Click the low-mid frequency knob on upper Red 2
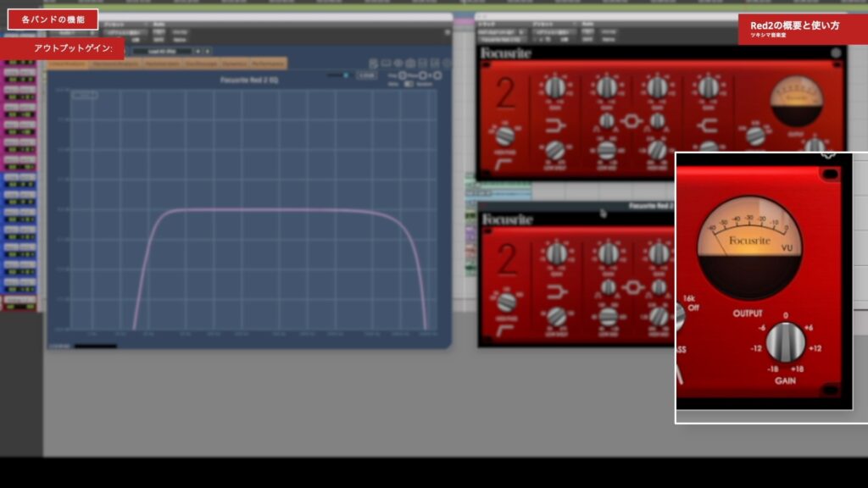 [606, 149]
